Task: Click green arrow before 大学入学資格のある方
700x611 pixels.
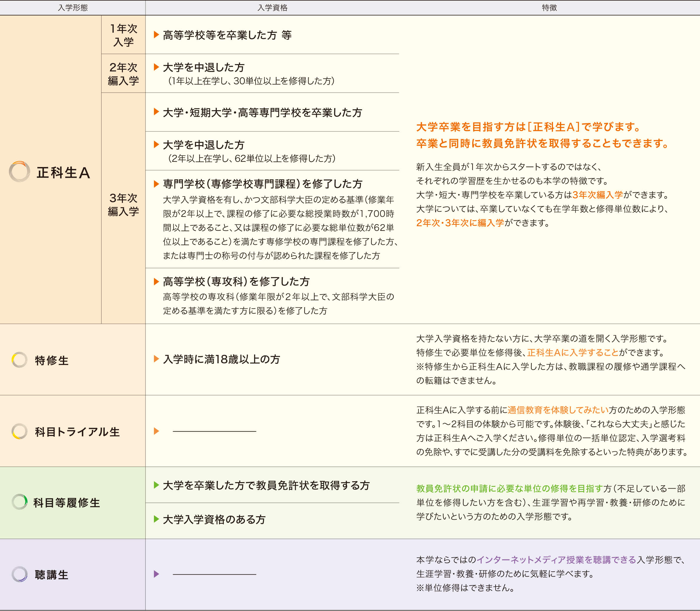Action: (157, 519)
